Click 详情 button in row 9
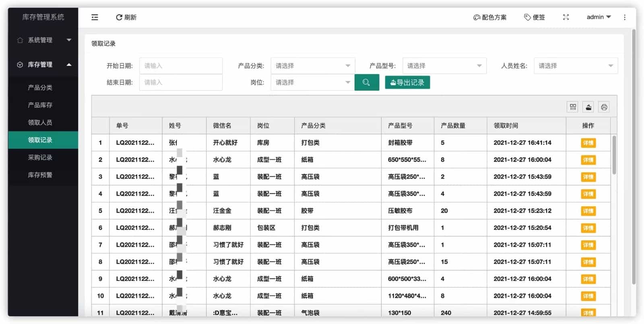Viewport: 644px width, 324px height. pyautogui.click(x=588, y=279)
